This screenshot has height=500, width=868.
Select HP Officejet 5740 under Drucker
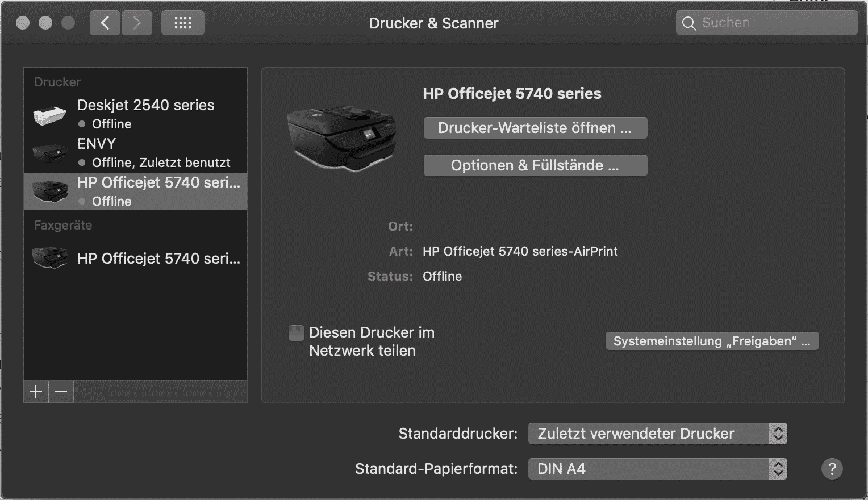coord(135,191)
